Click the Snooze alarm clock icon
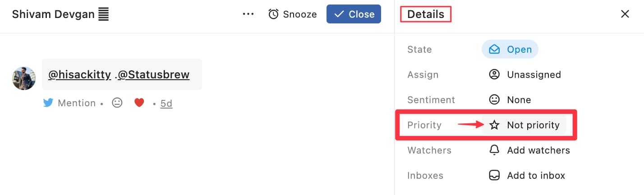The height and width of the screenshot is (195, 644). click(x=273, y=14)
